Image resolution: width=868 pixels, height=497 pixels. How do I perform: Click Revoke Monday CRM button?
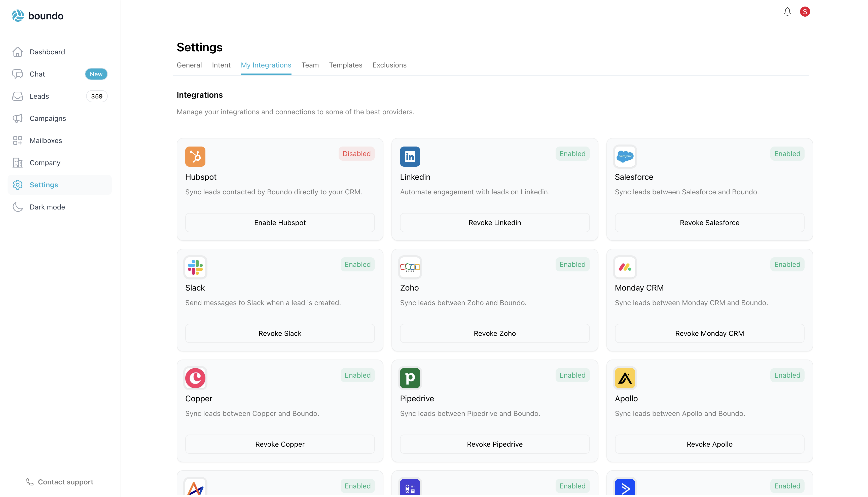[709, 333]
